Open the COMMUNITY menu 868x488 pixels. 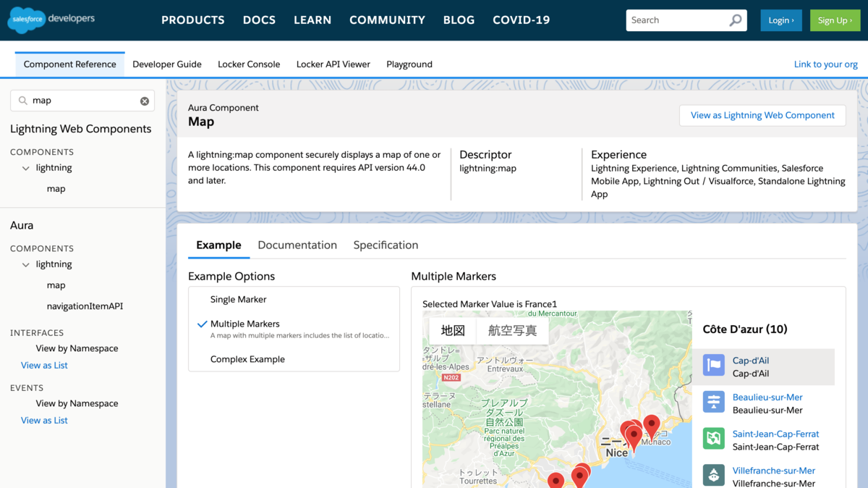(387, 20)
